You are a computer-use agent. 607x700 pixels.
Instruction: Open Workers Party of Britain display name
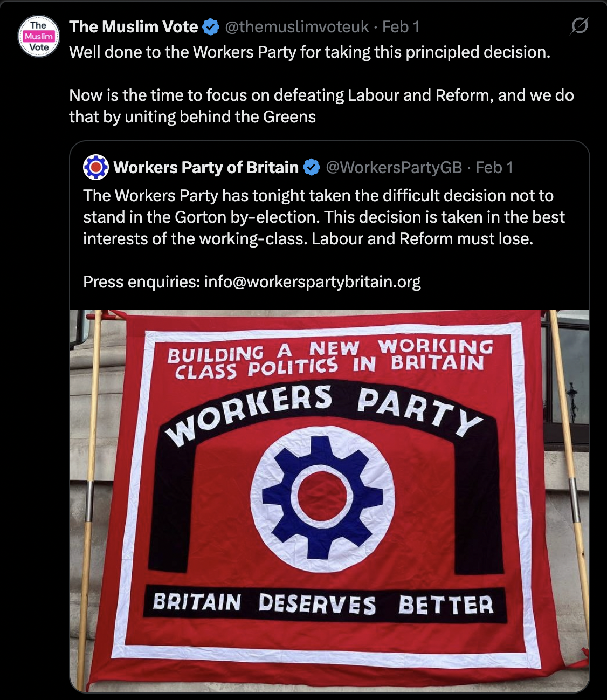coord(206,168)
